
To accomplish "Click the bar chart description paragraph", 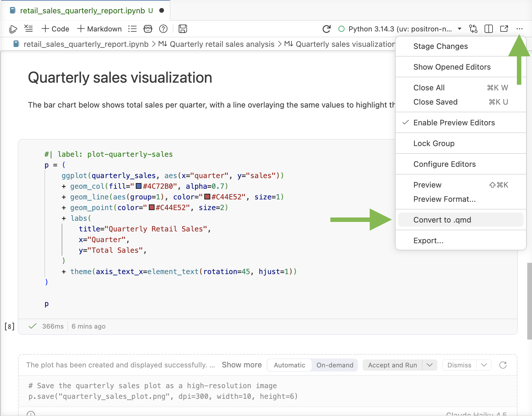I will click(212, 105).
